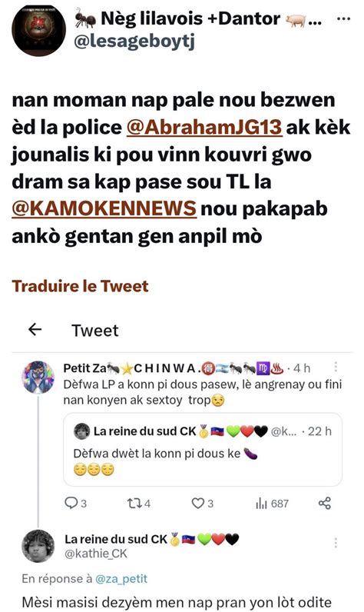Like the tweet with the heart icon

tap(202, 504)
